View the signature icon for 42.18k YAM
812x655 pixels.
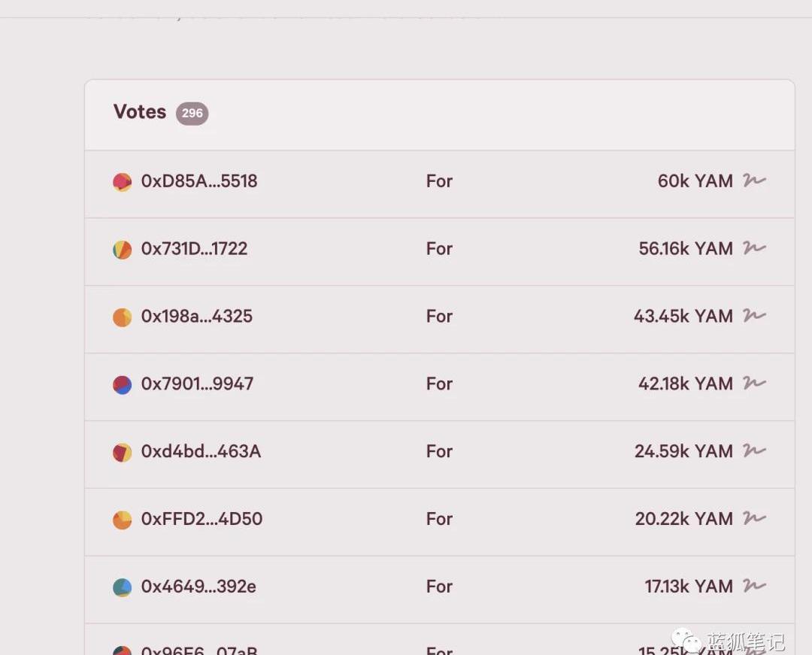[x=754, y=383]
